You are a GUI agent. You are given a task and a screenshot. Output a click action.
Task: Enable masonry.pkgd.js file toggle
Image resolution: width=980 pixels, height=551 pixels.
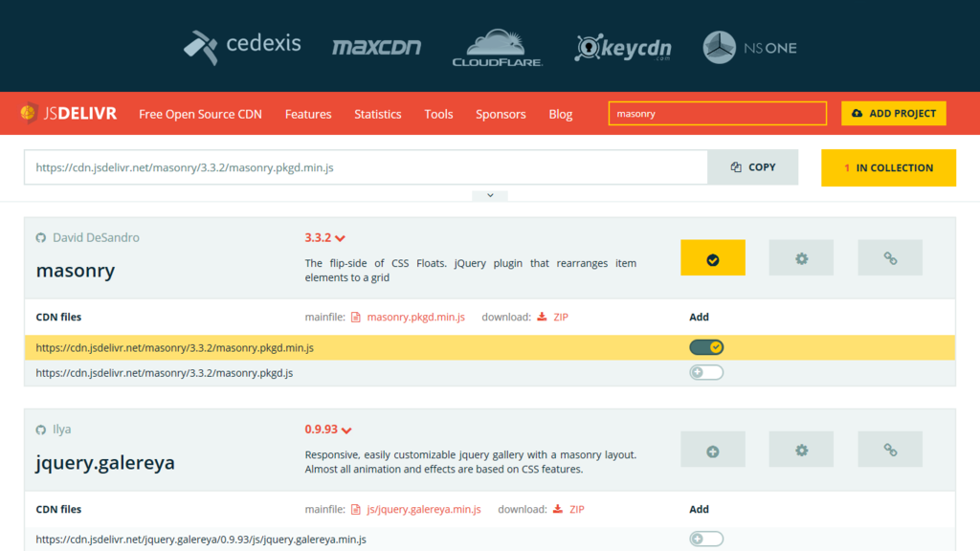click(706, 372)
